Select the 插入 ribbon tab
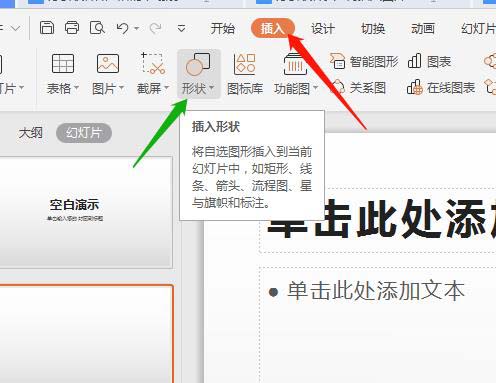Screen dimensions: 496x383 point(273,29)
